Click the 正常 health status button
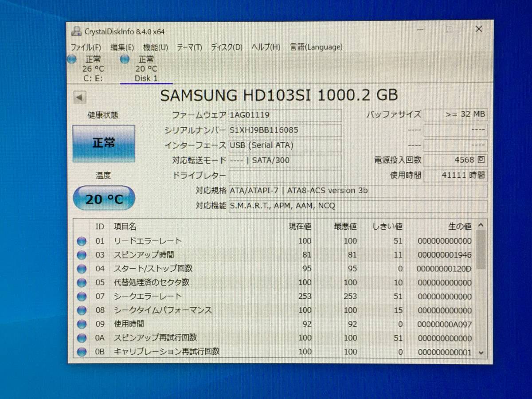 click(x=104, y=143)
